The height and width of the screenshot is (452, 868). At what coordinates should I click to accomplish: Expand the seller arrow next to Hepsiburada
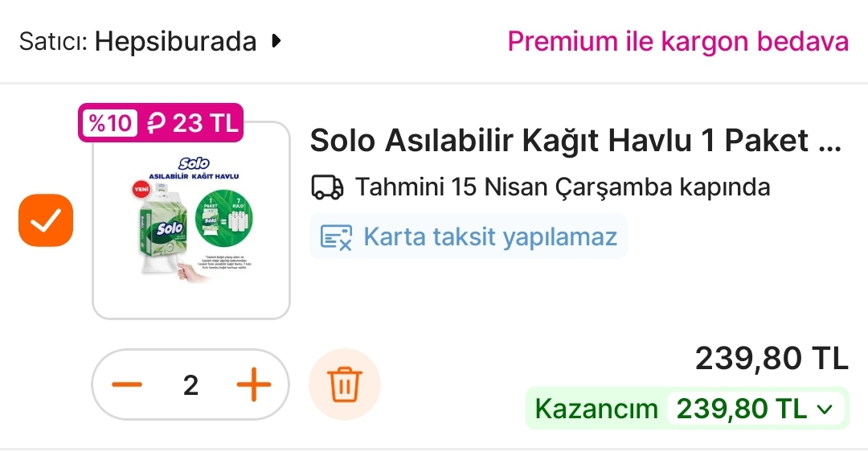coord(276,41)
